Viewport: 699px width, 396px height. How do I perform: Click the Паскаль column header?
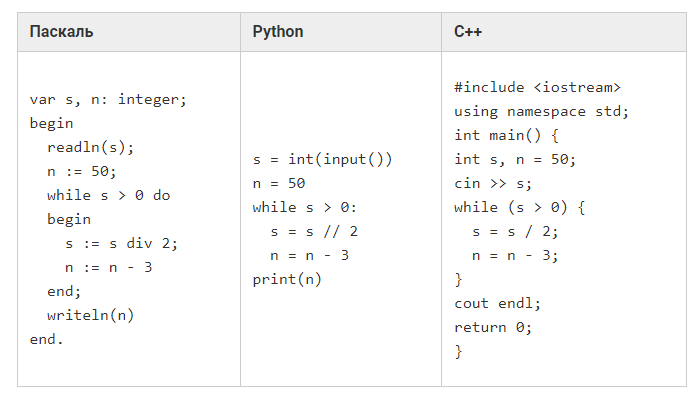[x=61, y=32]
